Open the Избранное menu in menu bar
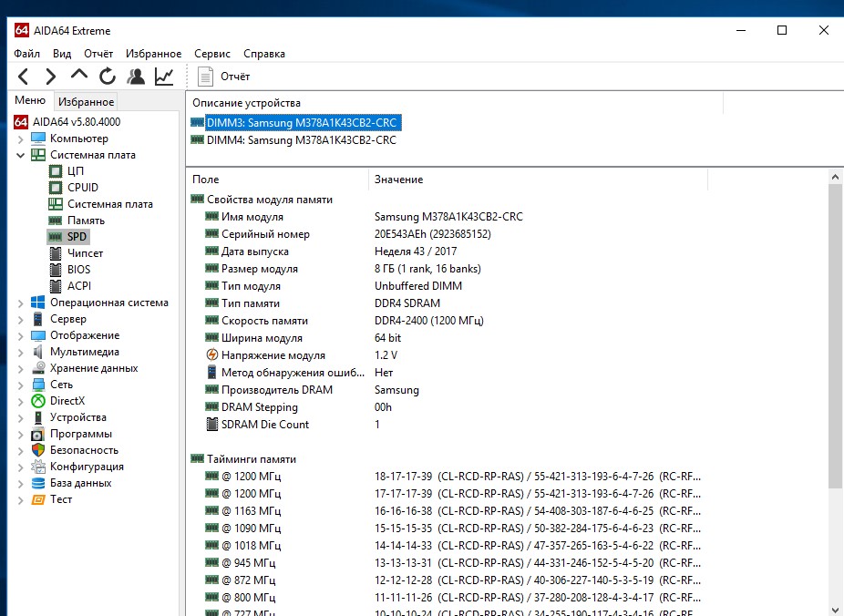 (x=153, y=54)
